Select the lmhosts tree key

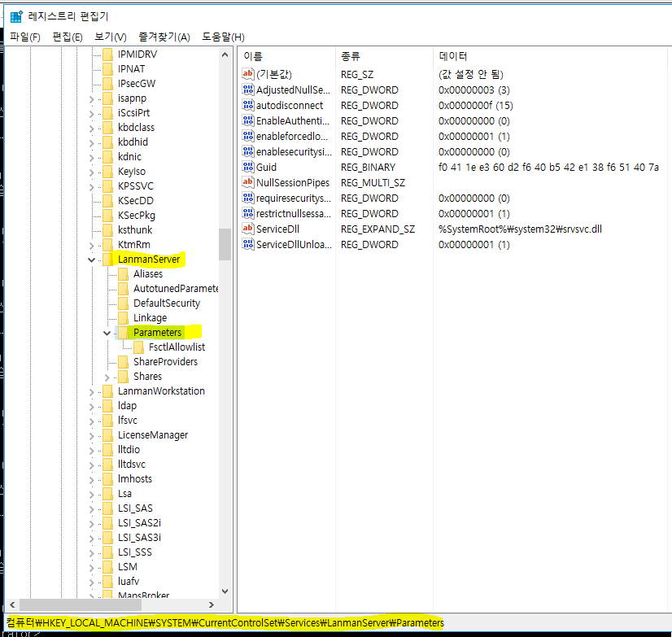[x=135, y=479]
